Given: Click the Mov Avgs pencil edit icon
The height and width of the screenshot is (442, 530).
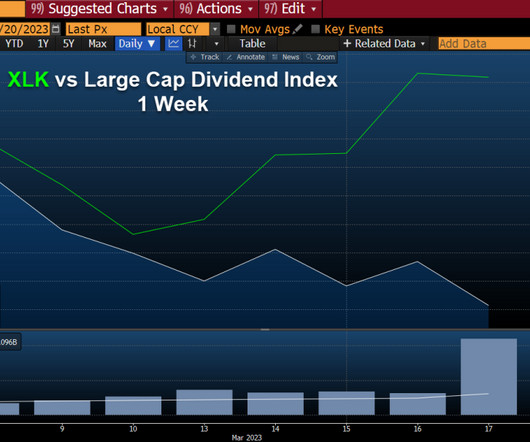Looking at the screenshot, I should 297,29.
